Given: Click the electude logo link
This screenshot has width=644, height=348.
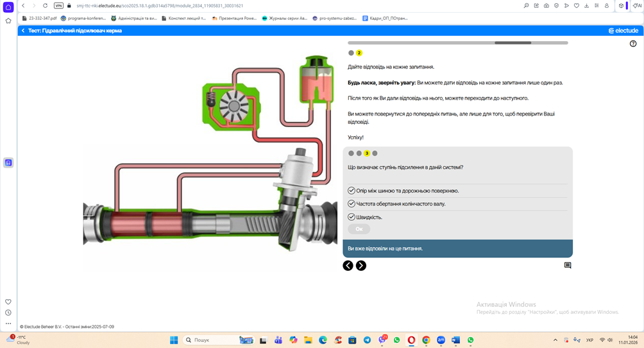Looking at the screenshot, I should click(x=623, y=31).
